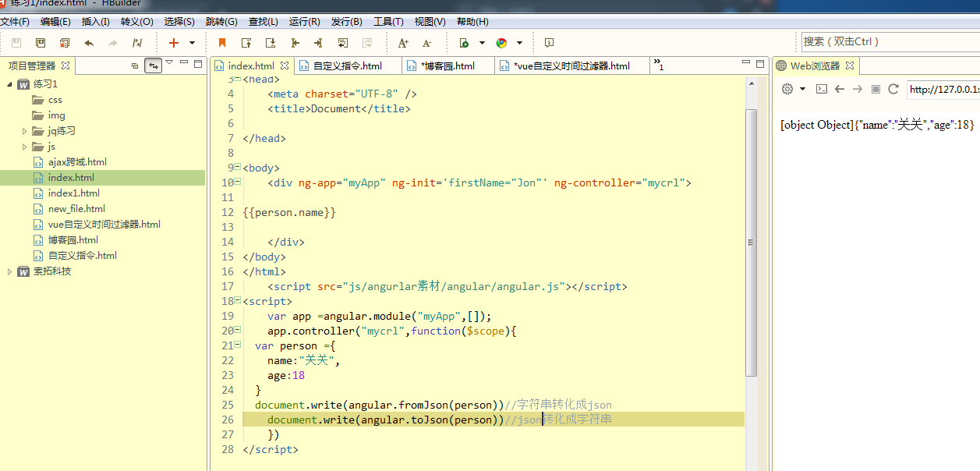
Task: Click the greyed forward-edit location icon
Action: click(x=367, y=43)
